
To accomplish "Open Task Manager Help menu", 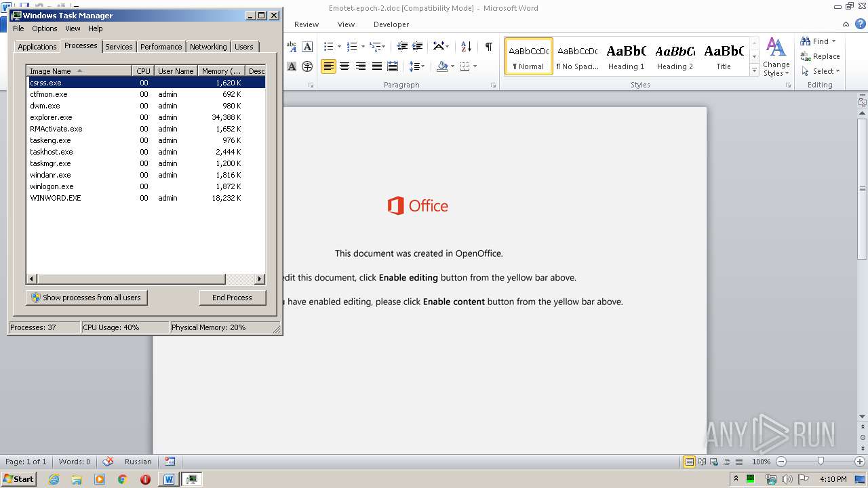I will (x=96, y=28).
